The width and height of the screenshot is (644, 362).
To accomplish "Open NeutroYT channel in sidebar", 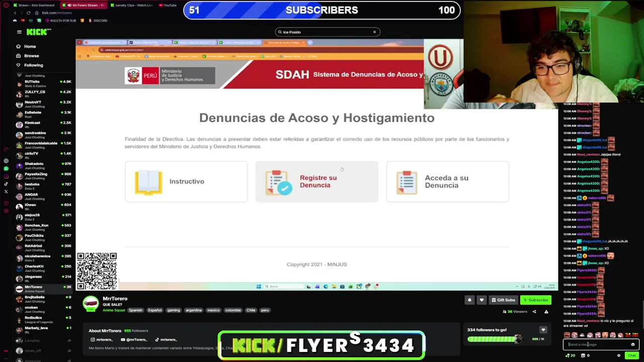I will [x=44, y=104].
